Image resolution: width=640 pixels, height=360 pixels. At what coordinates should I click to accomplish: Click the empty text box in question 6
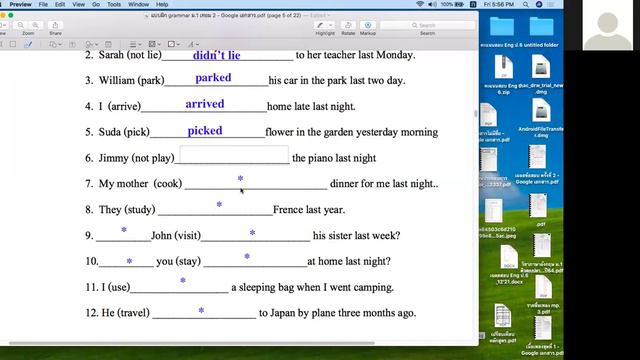point(234,154)
